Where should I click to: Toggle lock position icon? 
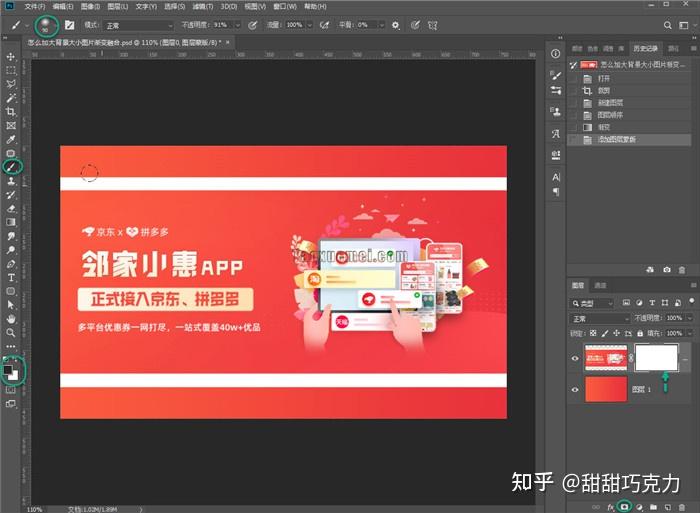617,333
